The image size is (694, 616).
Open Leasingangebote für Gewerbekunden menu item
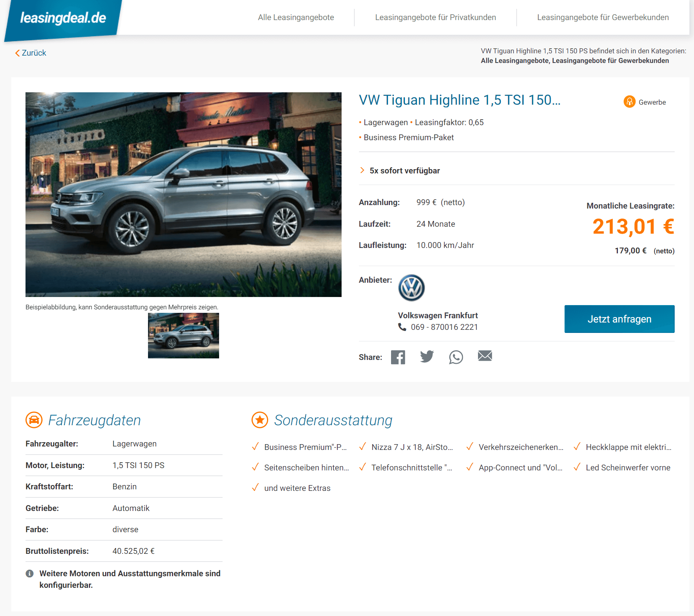[603, 17]
